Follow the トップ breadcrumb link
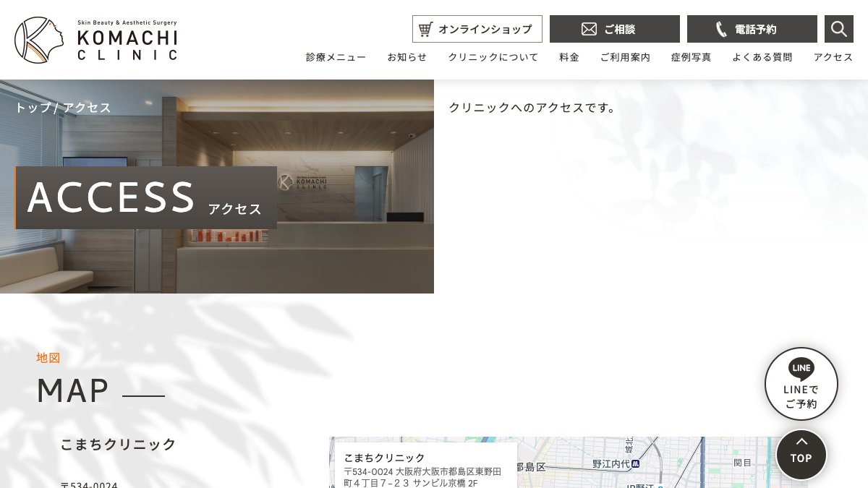This screenshot has width=868, height=488. [33, 108]
